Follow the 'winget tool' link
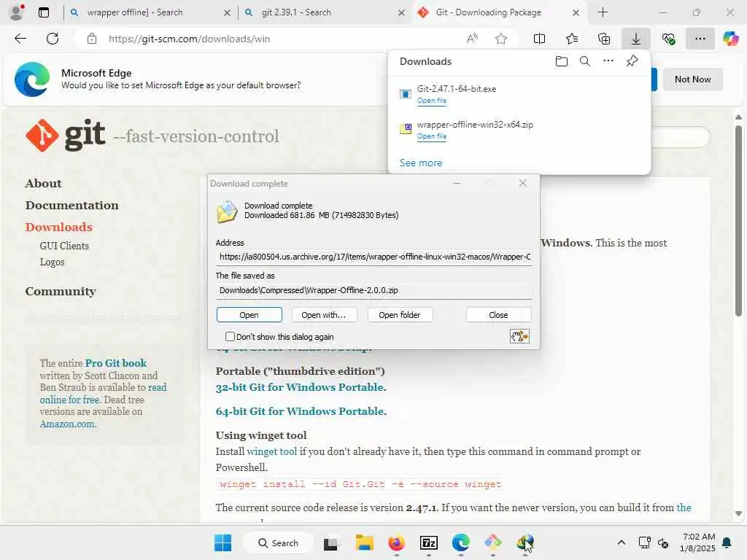 click(x=271, y=451)
